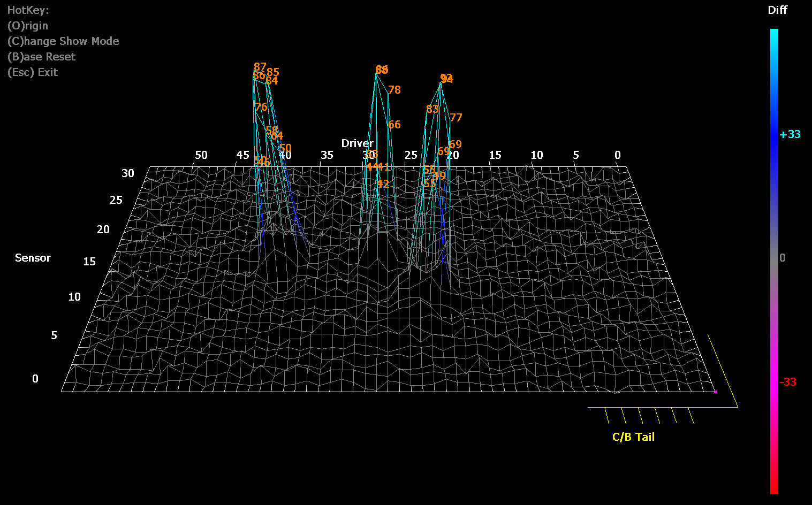Click the 76 label on left peak

point(261,106)
